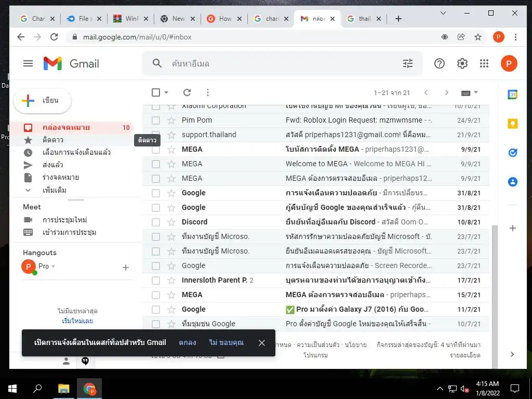Open Google Keep side panel icon
The height and width of the screenshot is (399, 532).
point(512,124)
